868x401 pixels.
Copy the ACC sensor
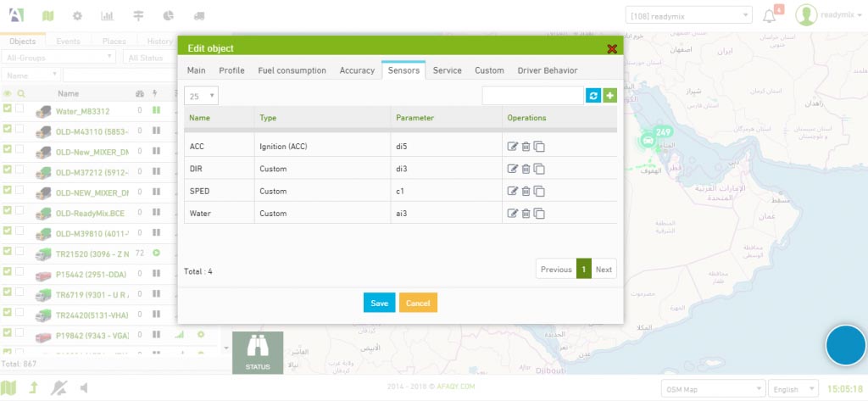[539, 147]
